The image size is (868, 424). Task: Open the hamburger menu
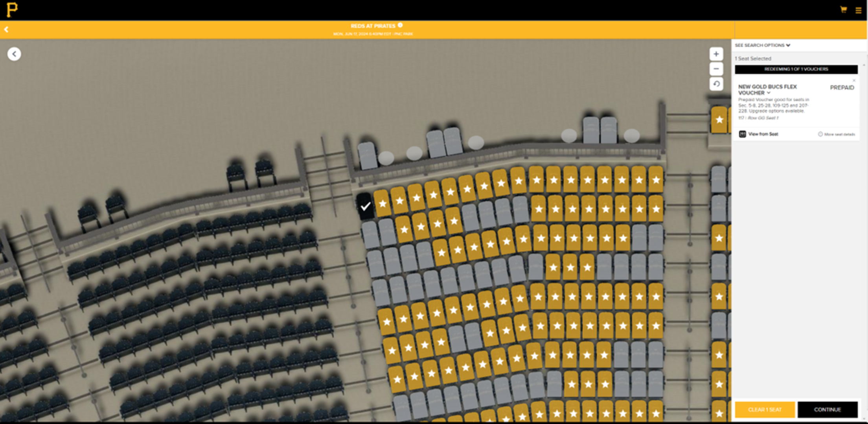tap(858, 10)
